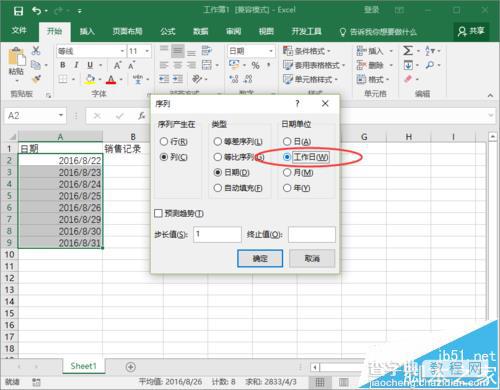
Task: Click the Fill down arrow icon
Action: (408, 65)
